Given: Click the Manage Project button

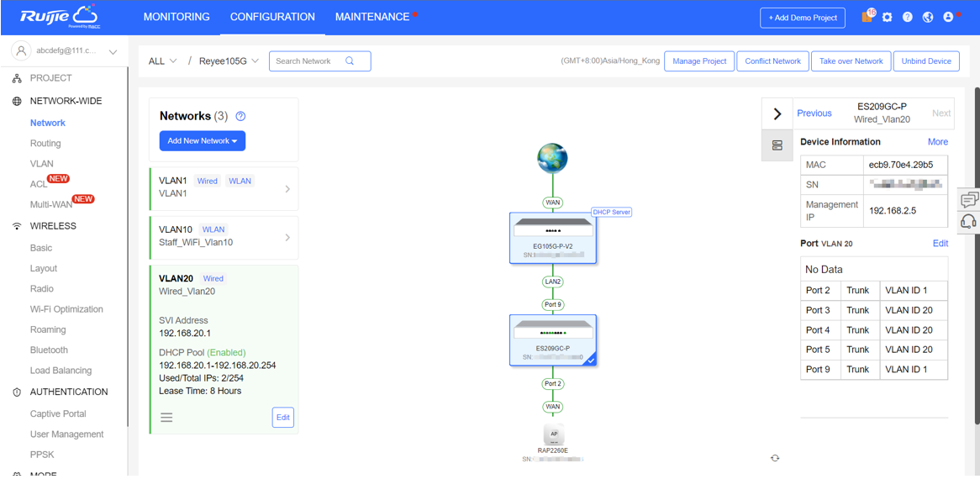Looking at the screenshot, I should click(699, 61).
